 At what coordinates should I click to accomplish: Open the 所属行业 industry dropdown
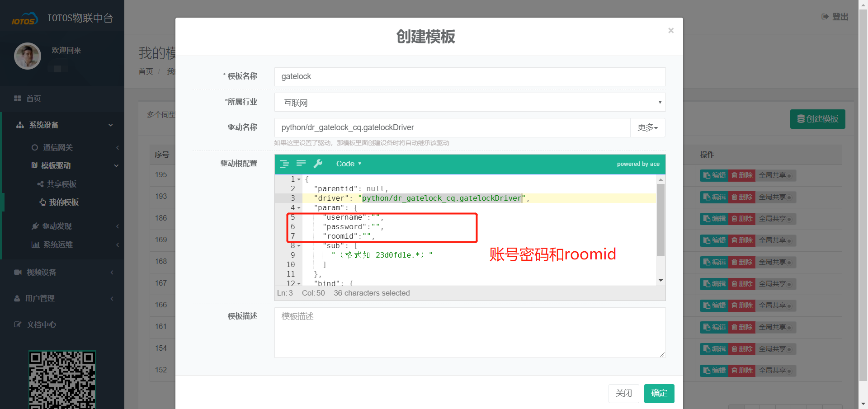(x=470, y=103)
